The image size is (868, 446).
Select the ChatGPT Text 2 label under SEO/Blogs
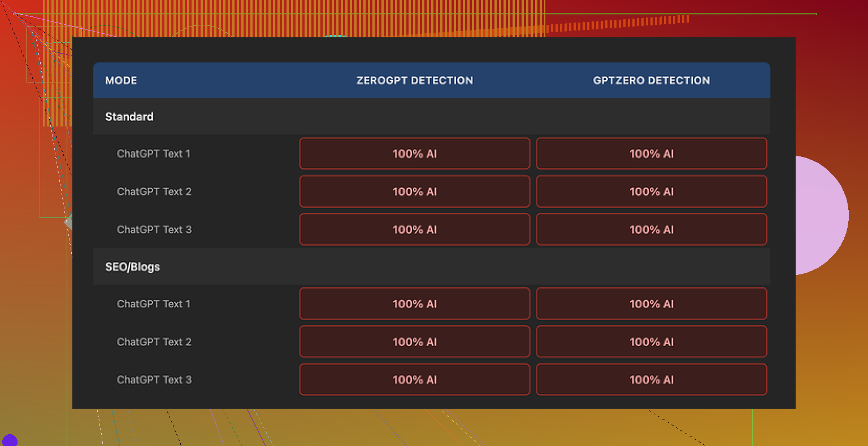154,342
